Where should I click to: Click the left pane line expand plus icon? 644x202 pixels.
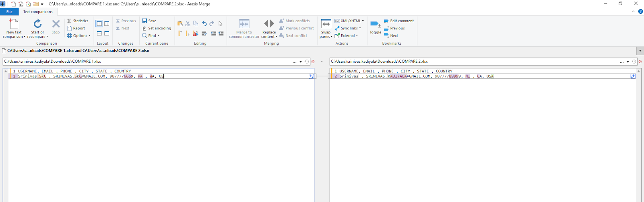[x=311, y=76]
